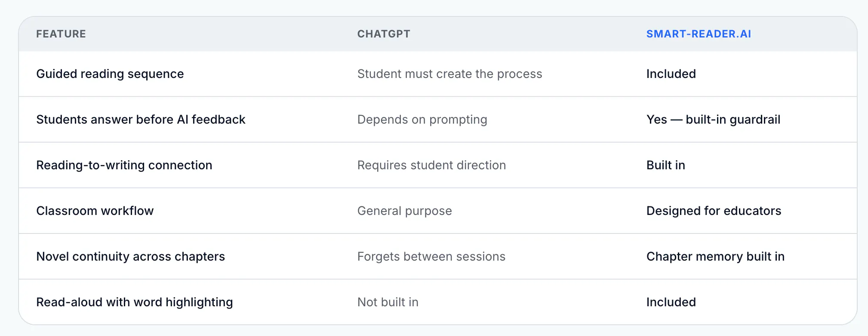
Task: Select 'Read-aloud with word highlighting' label
Action: [x=134, y=302]
